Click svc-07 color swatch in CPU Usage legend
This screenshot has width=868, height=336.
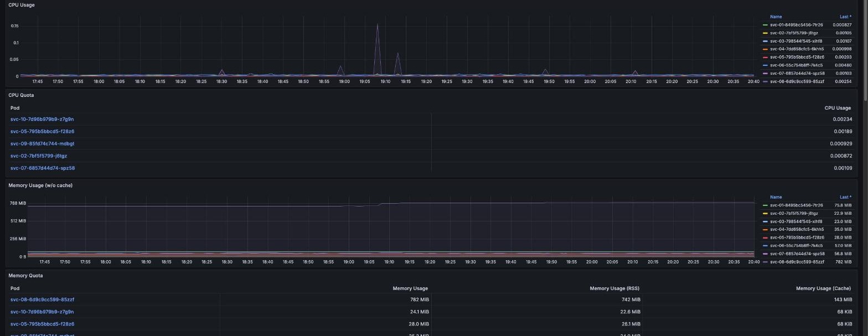765,73
